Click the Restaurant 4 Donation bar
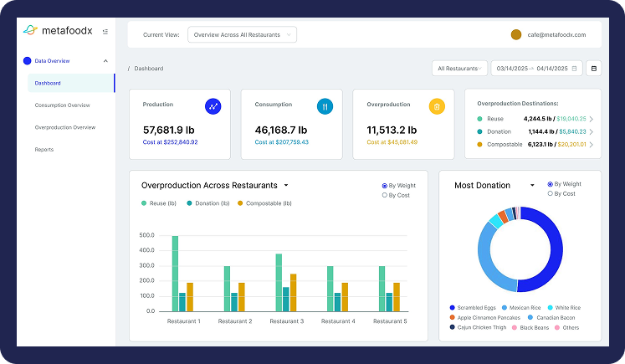 (337, 302)
